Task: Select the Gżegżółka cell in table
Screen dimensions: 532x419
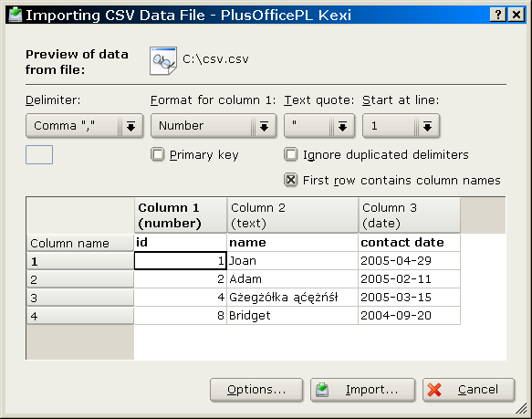Action: [x=293, y=298]
